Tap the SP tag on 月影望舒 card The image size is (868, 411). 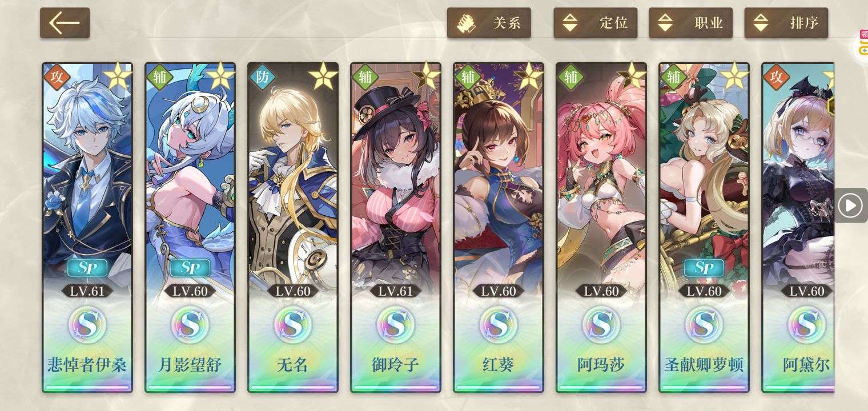tap(190, 268)
